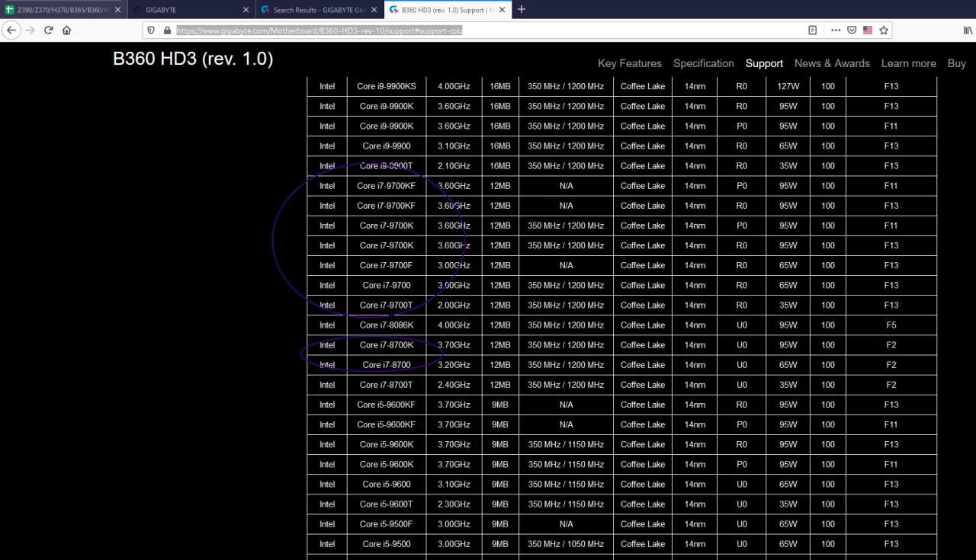
Task: Select the Core i5-9500 model cell
Action: pyautogui.click(x=387, y=544)
